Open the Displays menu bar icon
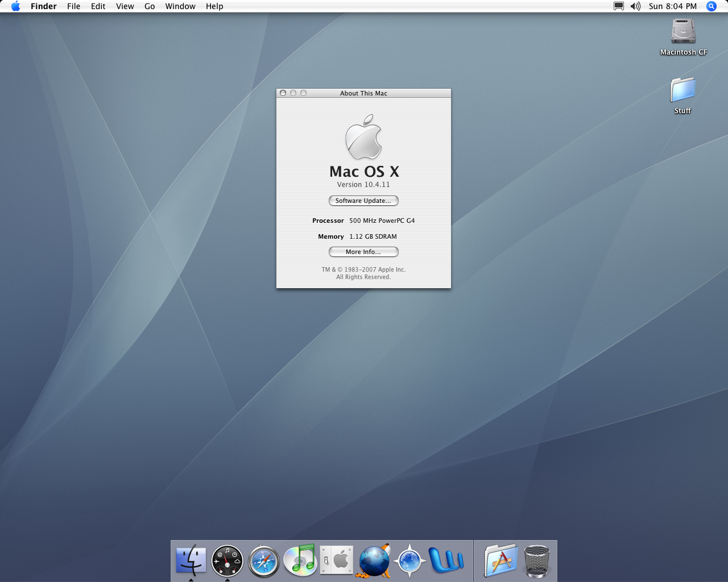Screen dimensions: 728x582 pos(619,6)
